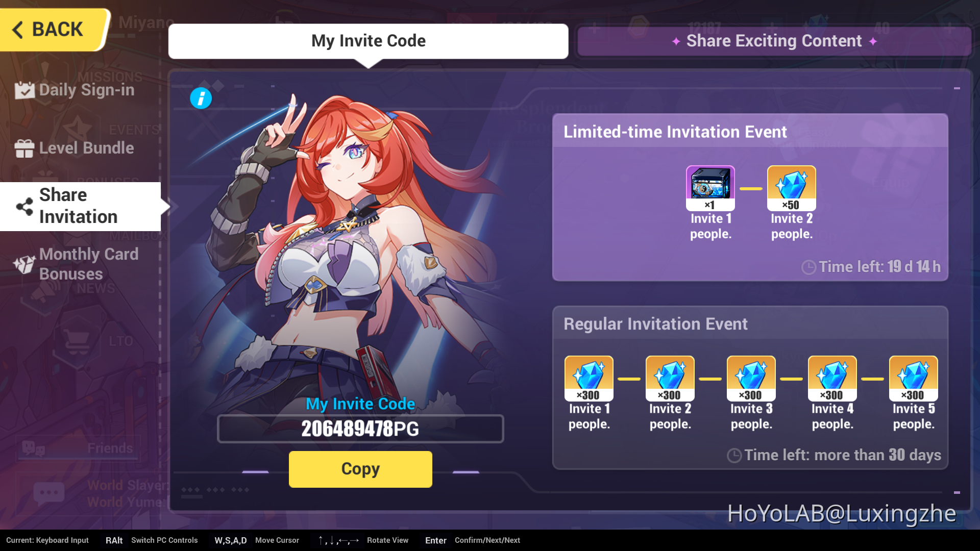Open the Share Exciting Content tab

tap(774, 41)
